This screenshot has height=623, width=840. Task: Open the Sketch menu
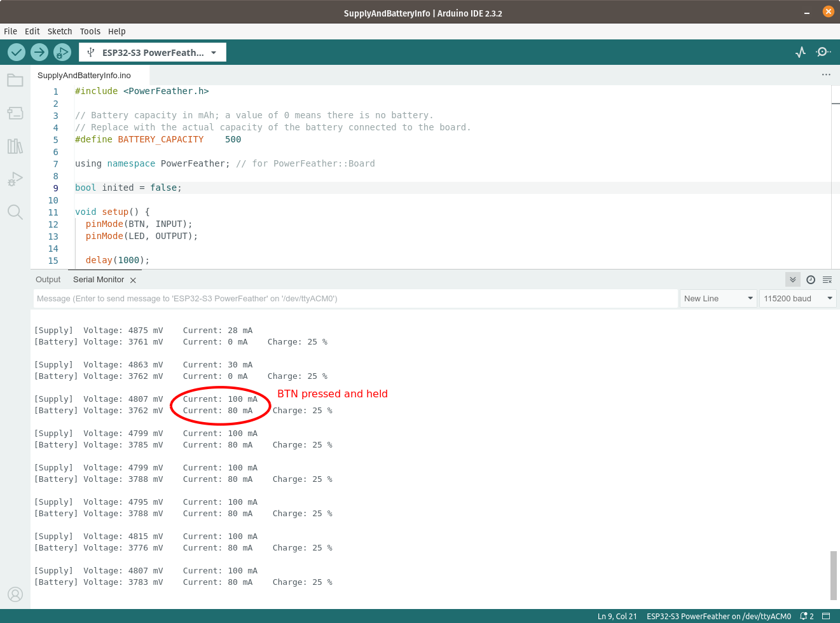[60, 31]
